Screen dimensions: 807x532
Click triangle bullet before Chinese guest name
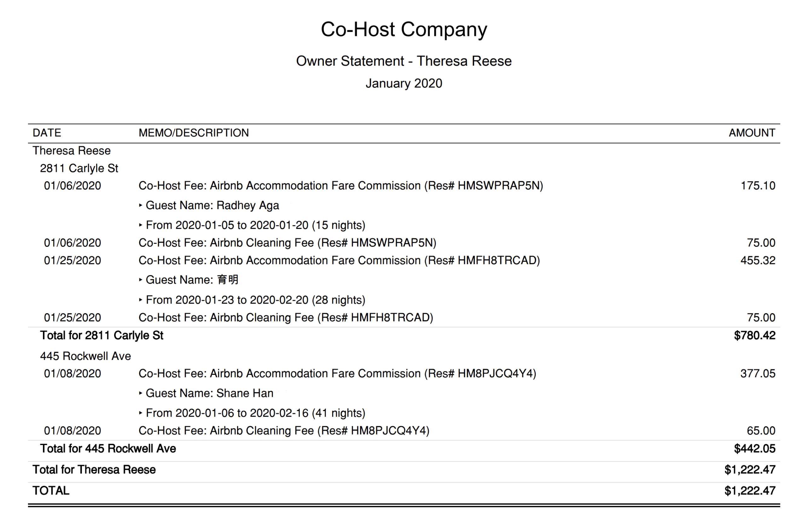(x=140, y=280)
